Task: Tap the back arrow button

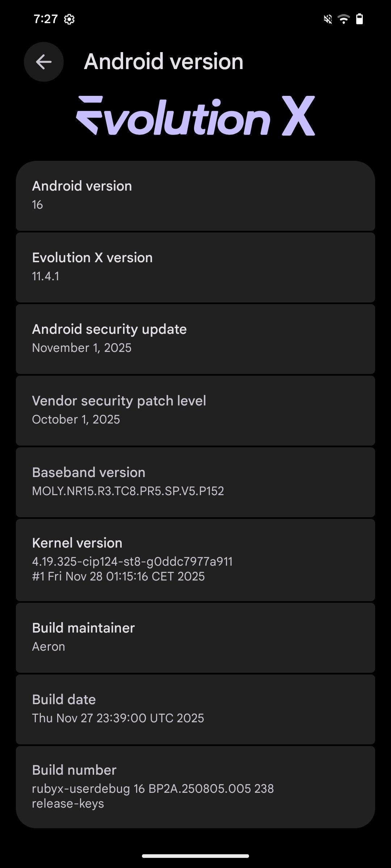Action: click(x=44, y=62)
